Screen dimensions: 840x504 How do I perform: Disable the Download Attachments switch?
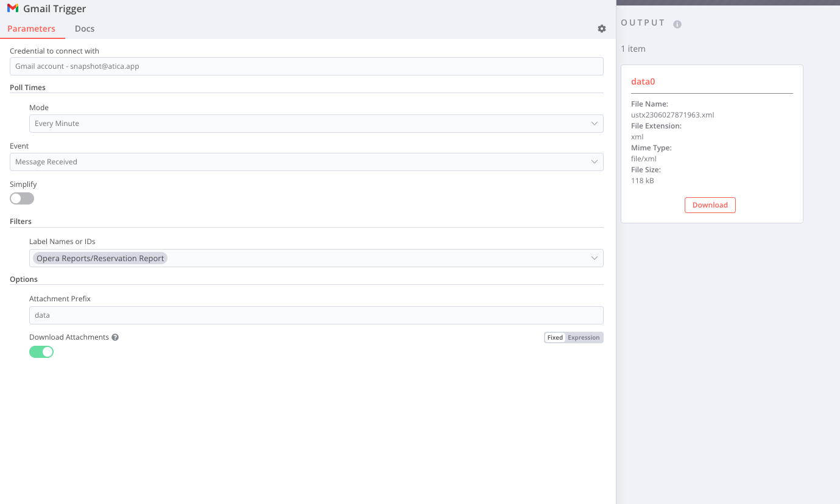pos(41,352)
